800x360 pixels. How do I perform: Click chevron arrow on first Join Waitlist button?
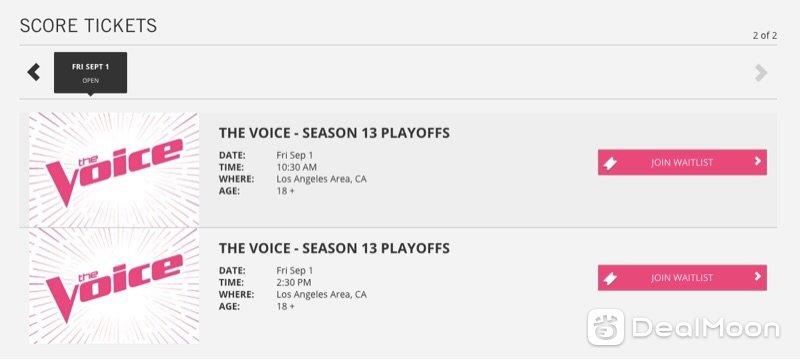[758, 161]
